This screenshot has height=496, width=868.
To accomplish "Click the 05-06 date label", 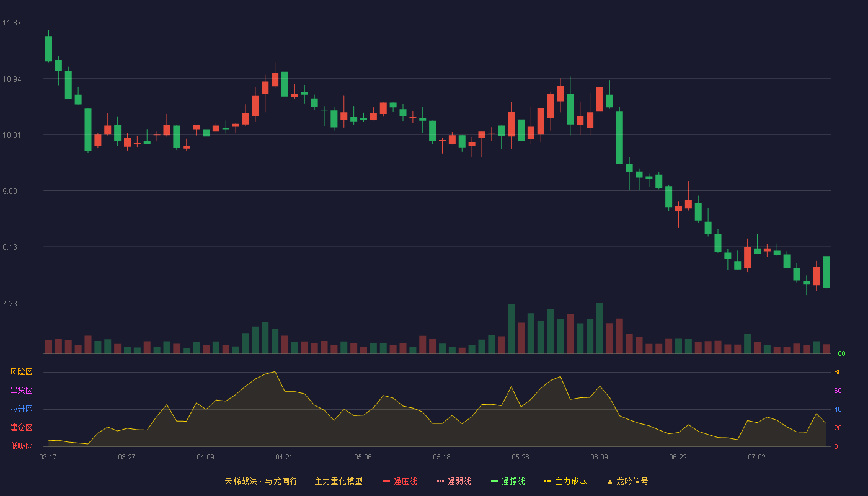I will [363, 457].
